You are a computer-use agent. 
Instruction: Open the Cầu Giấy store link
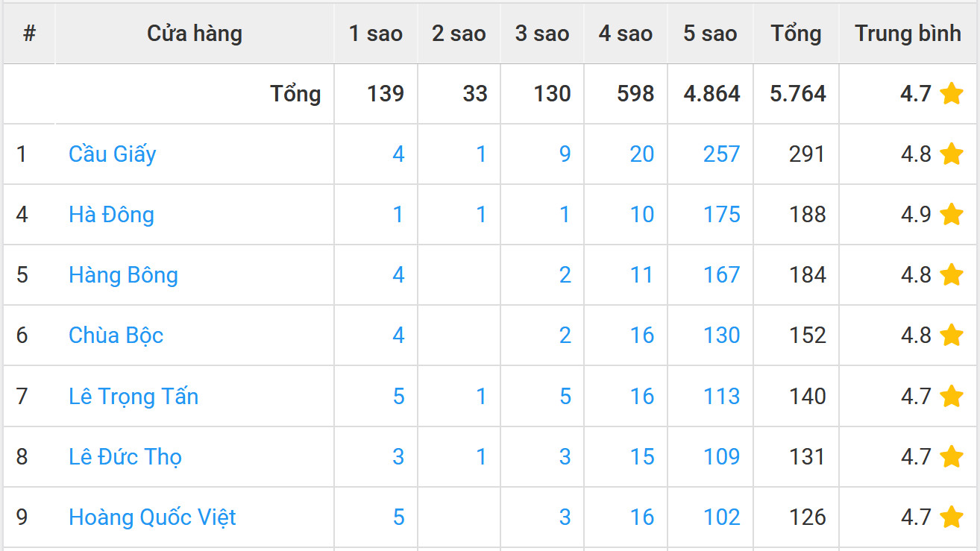pyautogui.click(x=113, y=154)
